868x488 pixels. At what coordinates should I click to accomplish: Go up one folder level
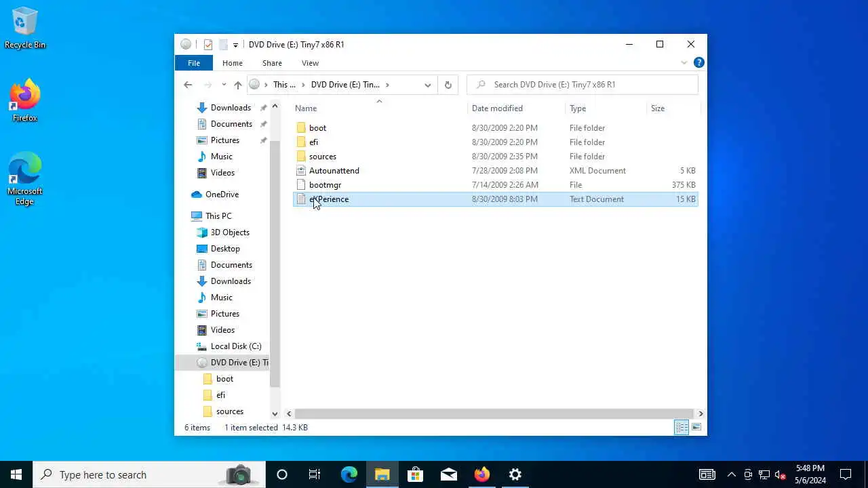[x=237, y=85]
